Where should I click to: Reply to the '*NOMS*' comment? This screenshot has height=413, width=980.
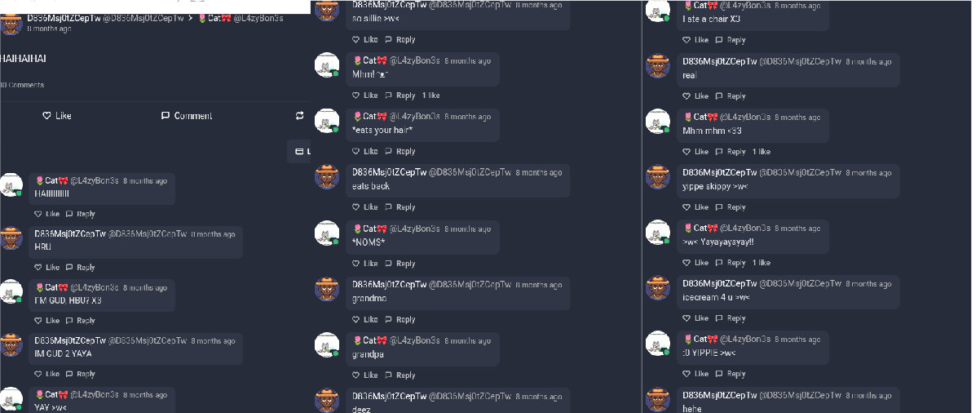(x=400, y=264)
